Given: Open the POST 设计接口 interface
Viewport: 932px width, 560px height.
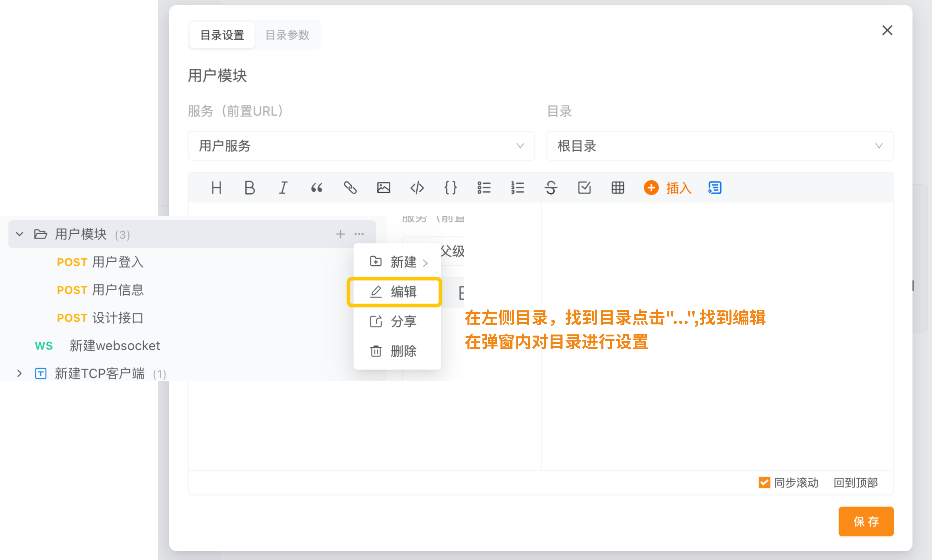Looking at the screenshot, I should [x=100, y=318].
